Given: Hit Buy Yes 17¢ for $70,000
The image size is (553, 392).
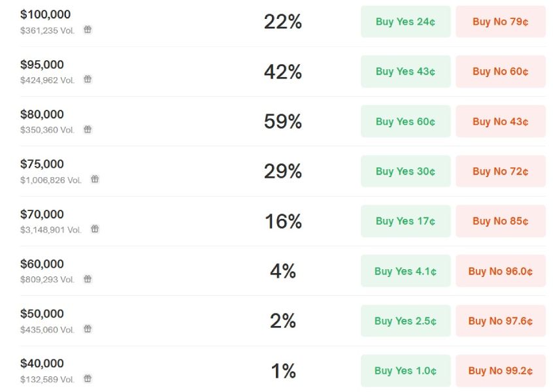Looking at the screenshot, I should tap(405, 221).
